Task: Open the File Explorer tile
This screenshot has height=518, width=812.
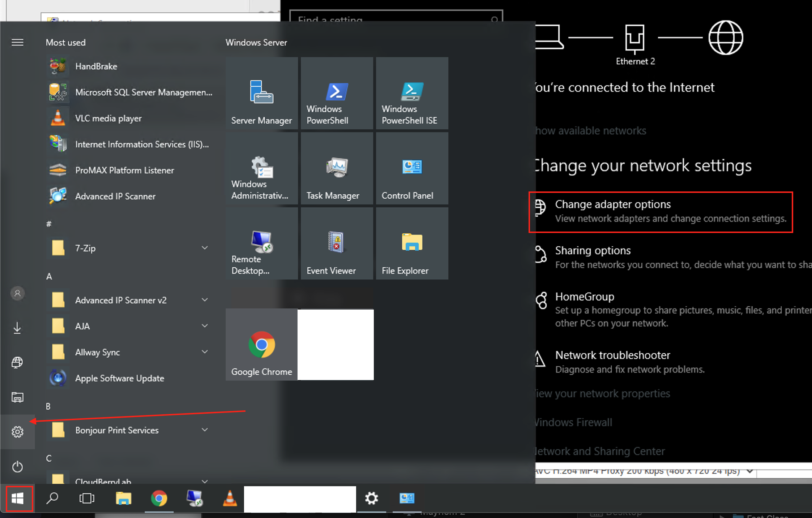Action: 412,243
